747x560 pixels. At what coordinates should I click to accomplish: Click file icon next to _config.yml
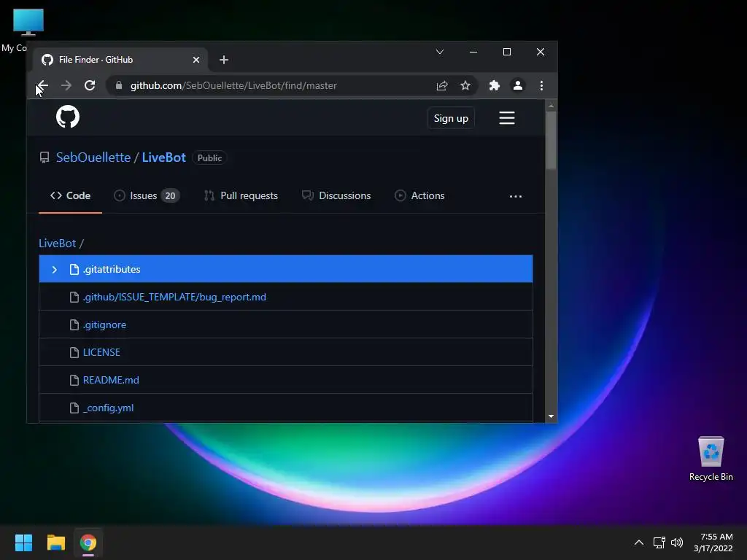tap(74, 408)
